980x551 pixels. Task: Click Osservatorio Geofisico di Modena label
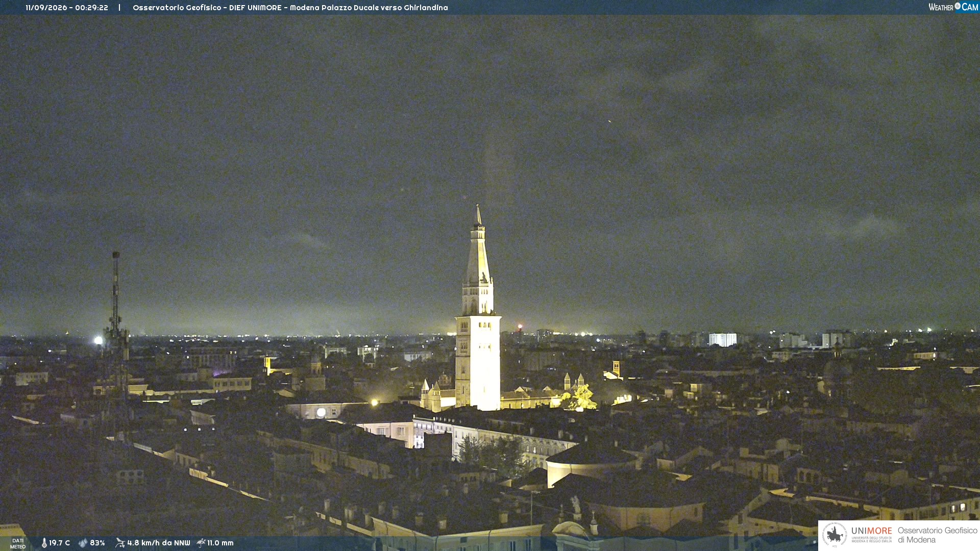[x=937, y=535]
